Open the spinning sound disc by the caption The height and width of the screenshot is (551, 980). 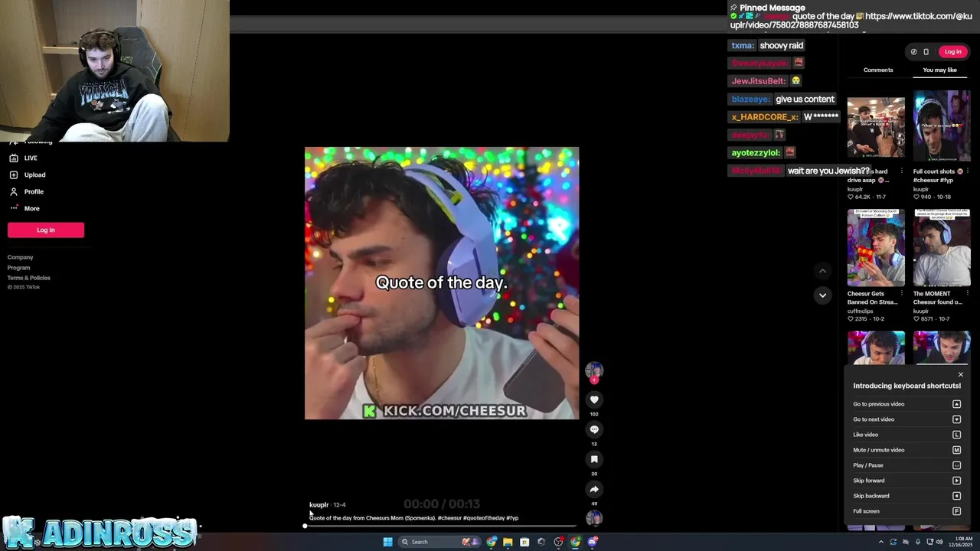pyautogui.click(x=594, y=518)
